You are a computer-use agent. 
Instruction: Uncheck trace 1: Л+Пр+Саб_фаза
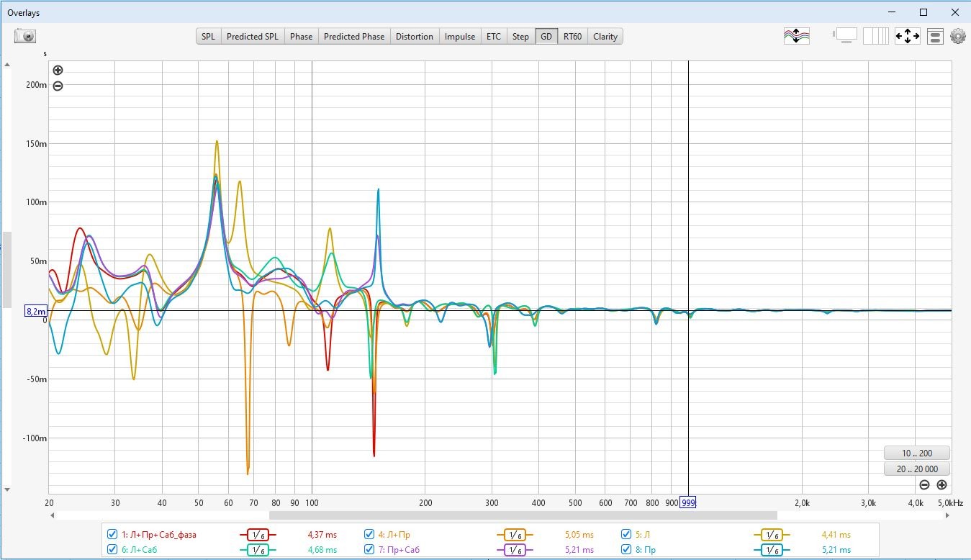[112, 535]
